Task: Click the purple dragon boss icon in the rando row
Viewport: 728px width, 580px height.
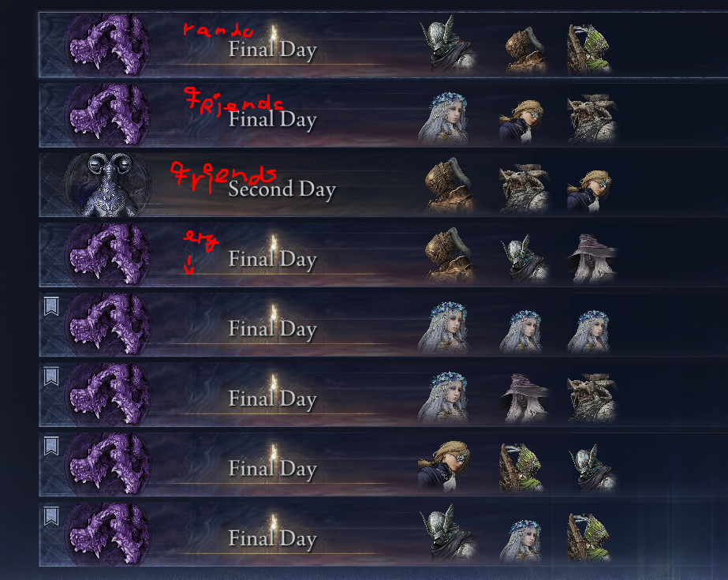Action: click(x=108, y=45)
